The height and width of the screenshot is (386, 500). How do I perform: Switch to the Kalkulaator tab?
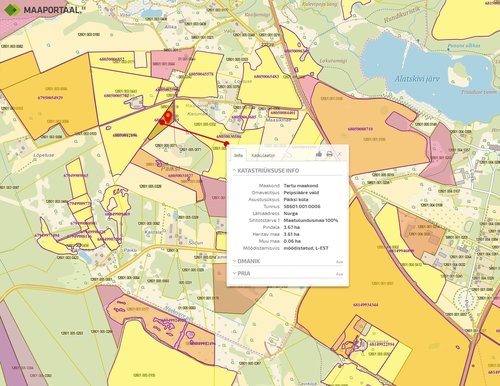[x=263, y=155]
